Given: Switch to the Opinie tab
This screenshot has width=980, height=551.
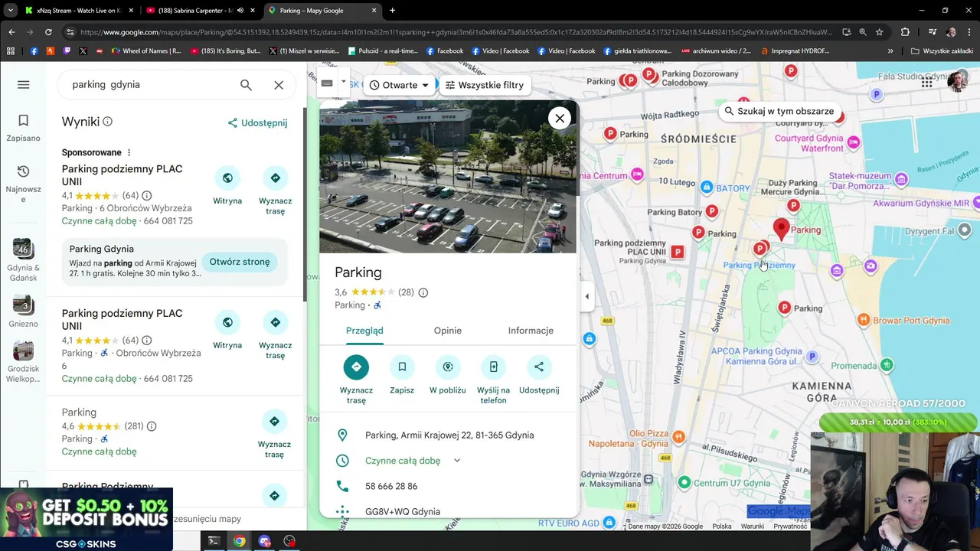Looking at the screenshot, I should [x=448, y=331].
